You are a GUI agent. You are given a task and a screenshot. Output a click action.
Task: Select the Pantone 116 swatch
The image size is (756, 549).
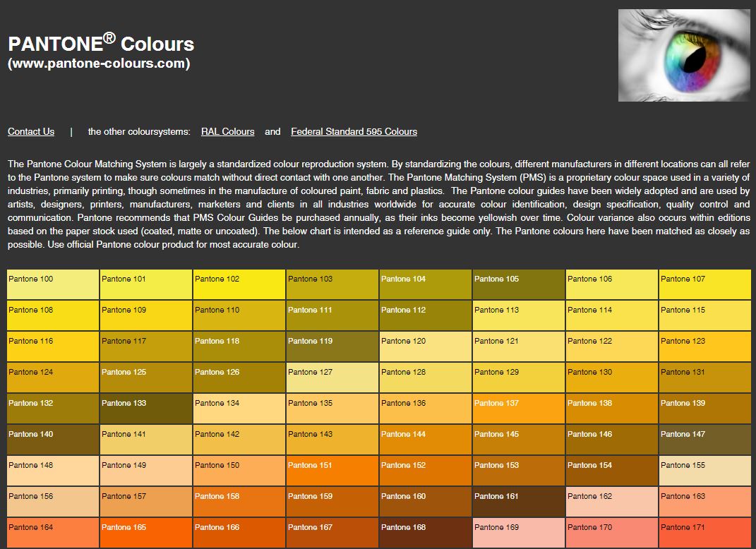click(x=53, y=346)
